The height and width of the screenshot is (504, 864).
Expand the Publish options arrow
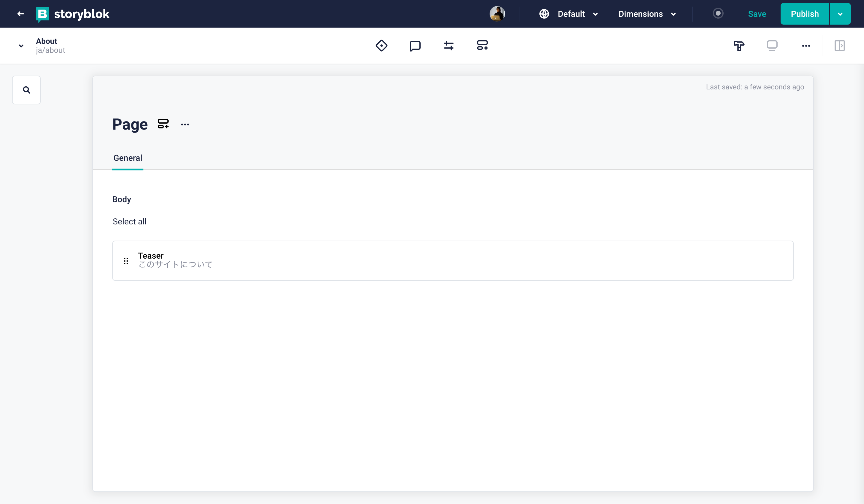click(840, 14)
